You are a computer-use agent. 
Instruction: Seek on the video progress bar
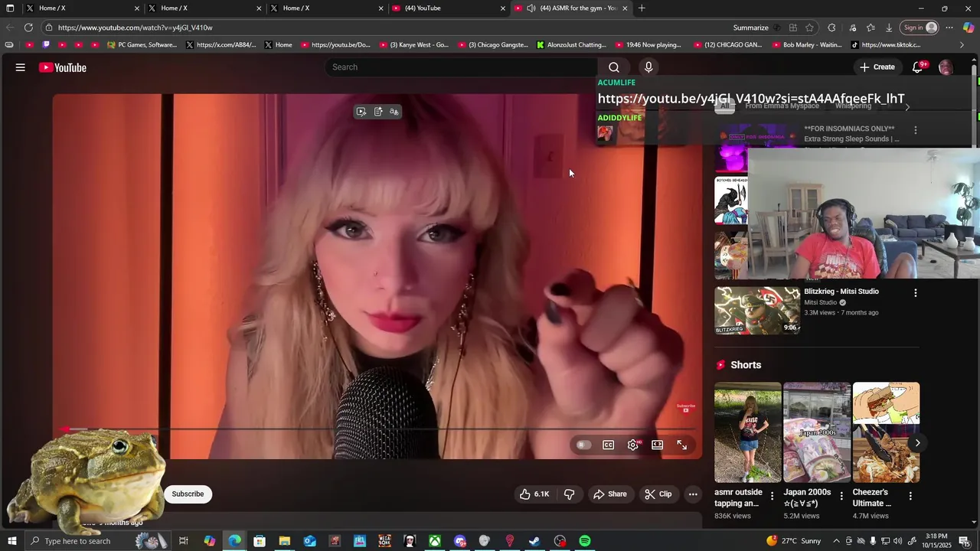[x=377, y=429]
